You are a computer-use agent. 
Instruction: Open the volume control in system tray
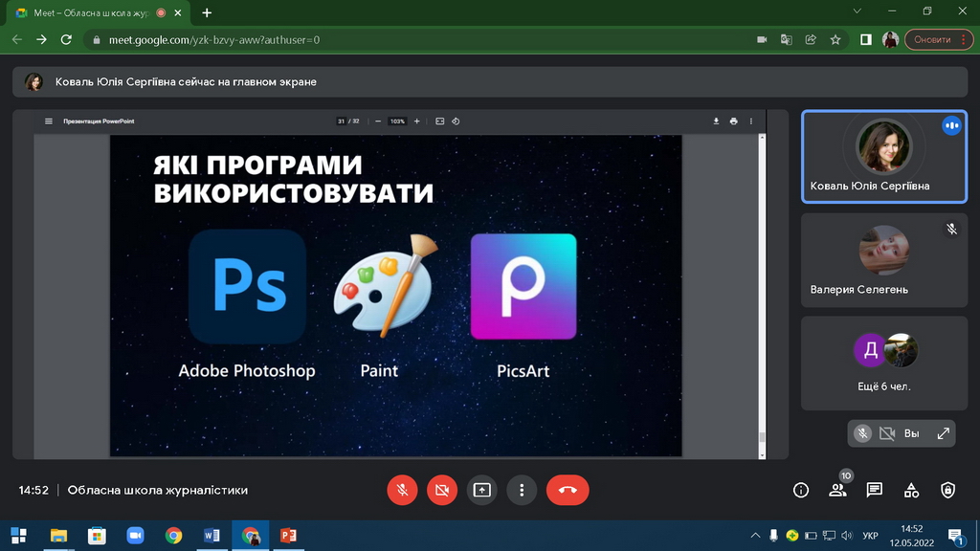(x=847, y=536)
